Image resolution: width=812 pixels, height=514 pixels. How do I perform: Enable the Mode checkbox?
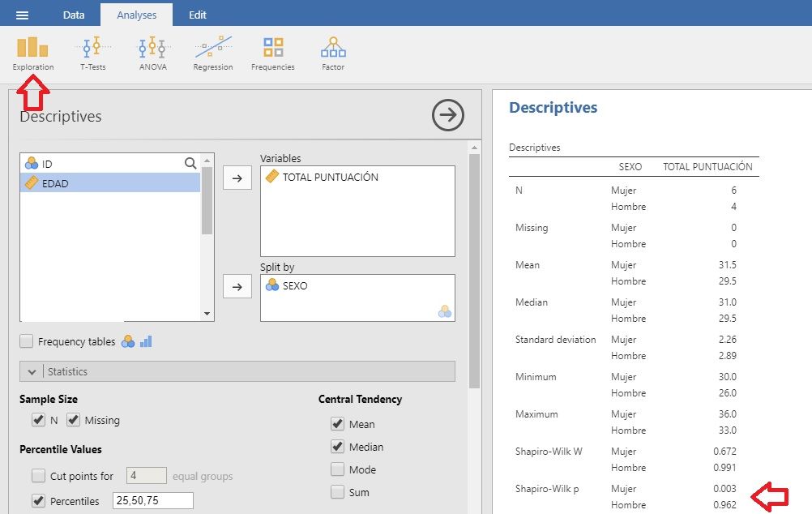click(x=338, y=469)
